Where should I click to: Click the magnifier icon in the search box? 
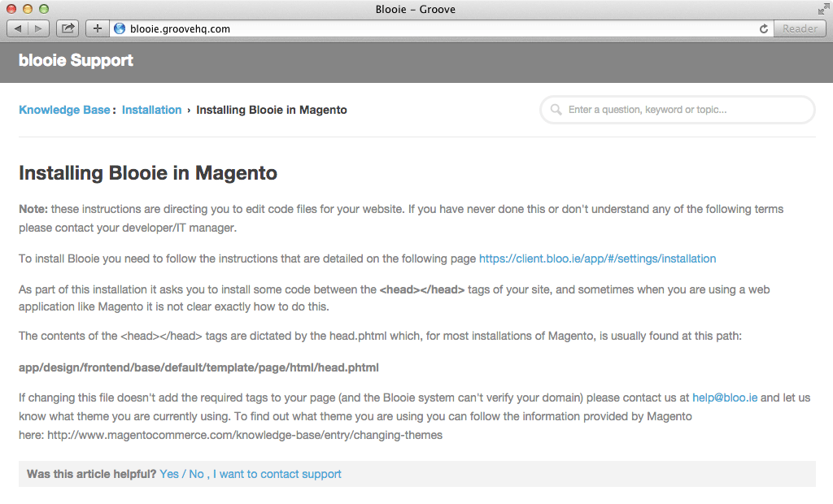[x=556, y=110]
